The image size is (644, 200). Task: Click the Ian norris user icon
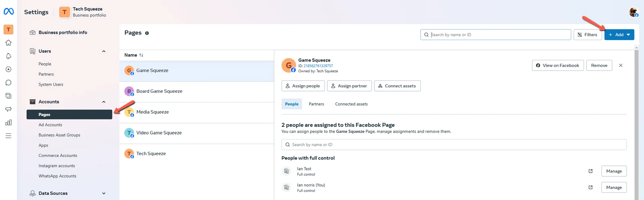[287, 188]
